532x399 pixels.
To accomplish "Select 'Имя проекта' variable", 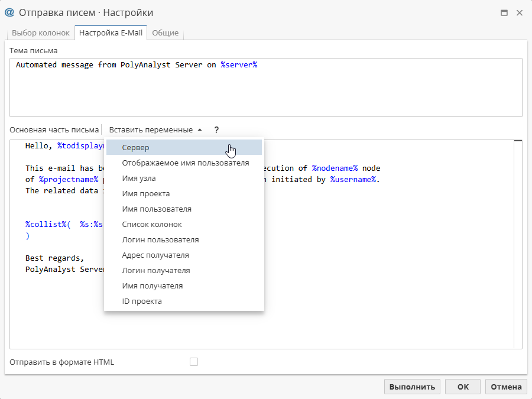I will click(x=184, y=194).
